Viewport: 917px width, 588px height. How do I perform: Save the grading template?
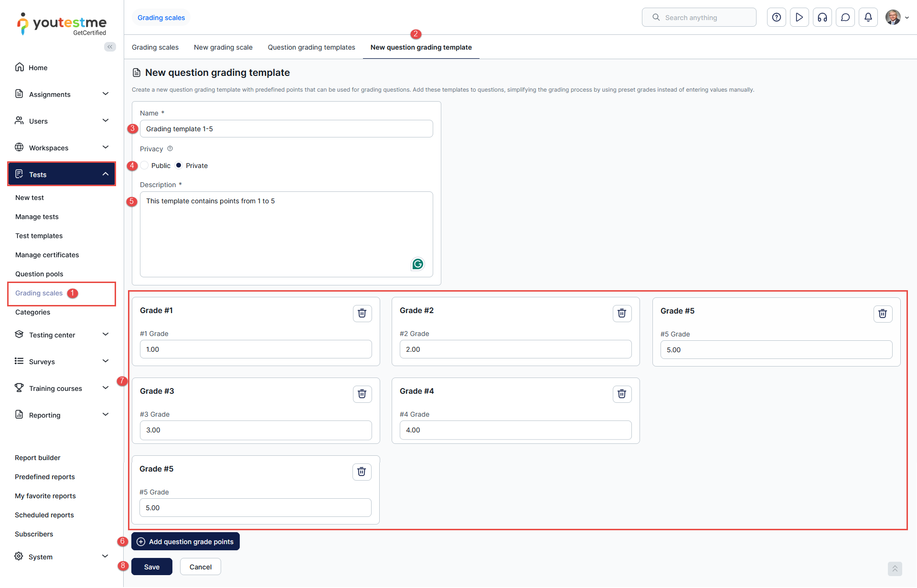[151, 567]
